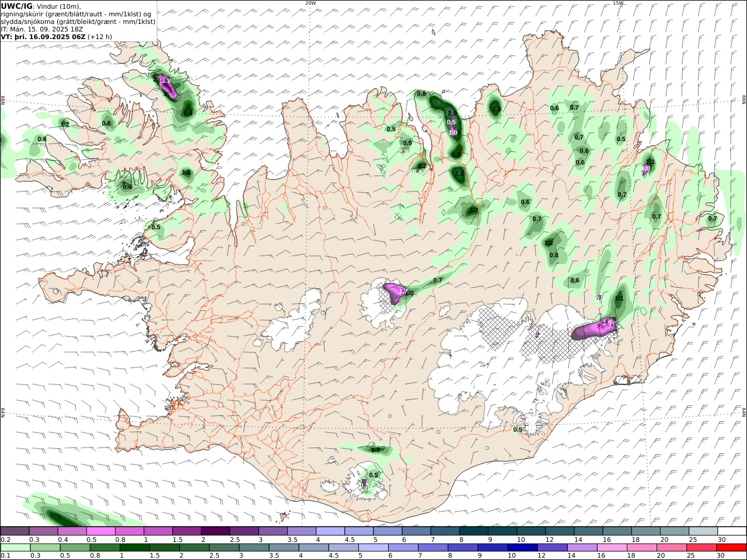This screenshot has height=560, width=747.
Task: Click the 15W longitude label
Action: click(x=617, y=3)
